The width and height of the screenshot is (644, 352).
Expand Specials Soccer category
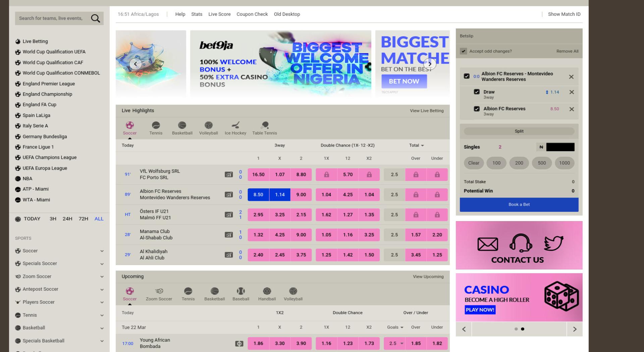[102, 264]
